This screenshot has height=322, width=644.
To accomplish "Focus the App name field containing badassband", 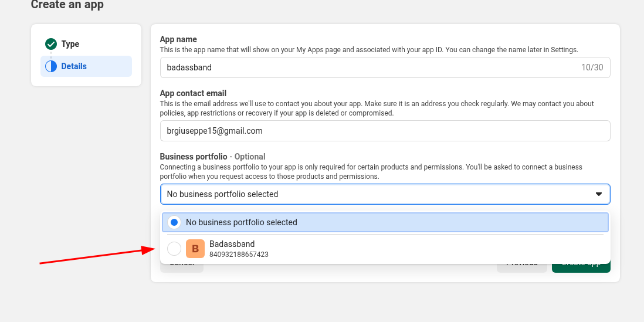I will point(364,67).
